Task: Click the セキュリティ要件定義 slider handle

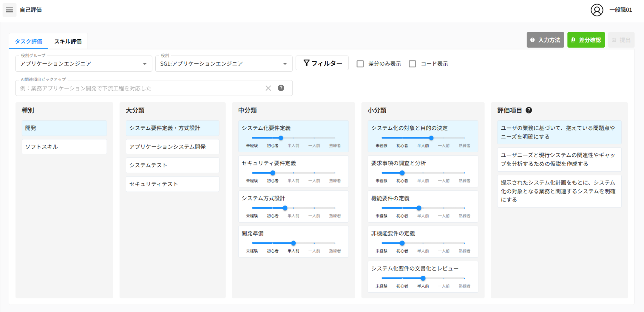Action: [273, 173]
